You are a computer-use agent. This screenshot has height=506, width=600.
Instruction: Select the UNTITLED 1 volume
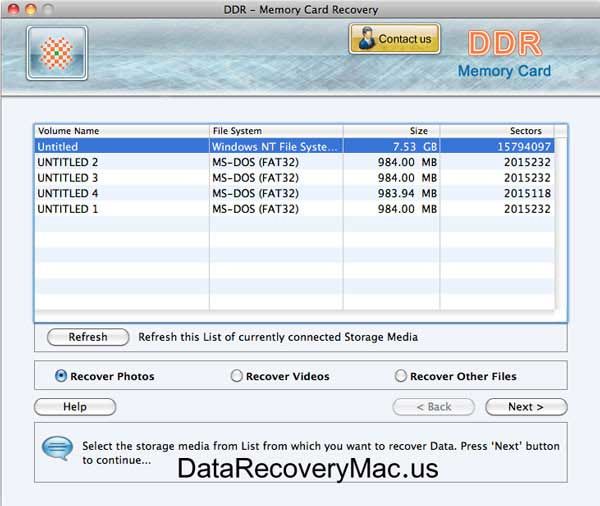click(x=295, y=209)
